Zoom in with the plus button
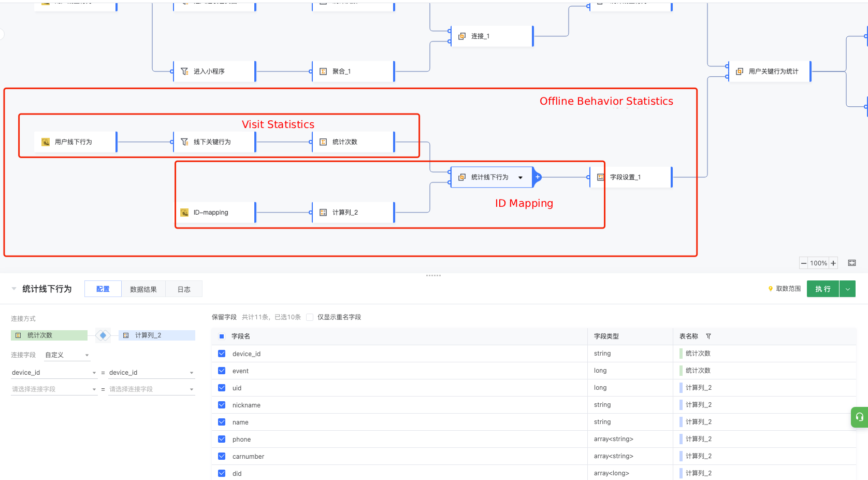868x480 pixels. coord(833,263)
